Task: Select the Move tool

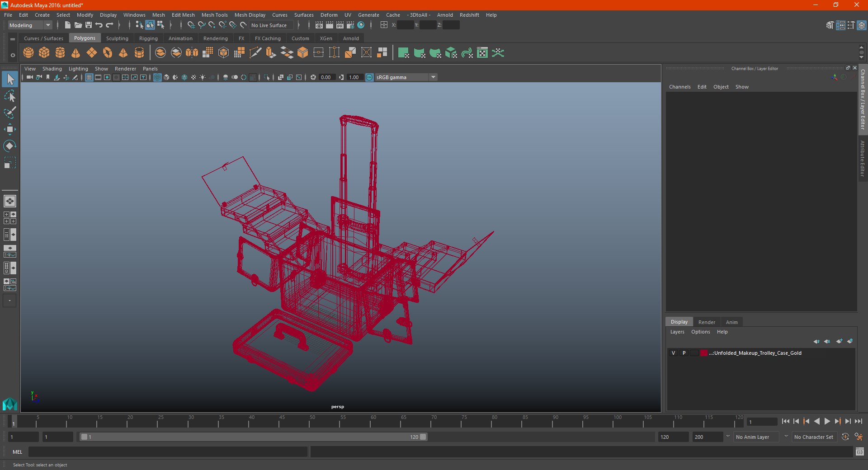Action: [x=10, y=129]
